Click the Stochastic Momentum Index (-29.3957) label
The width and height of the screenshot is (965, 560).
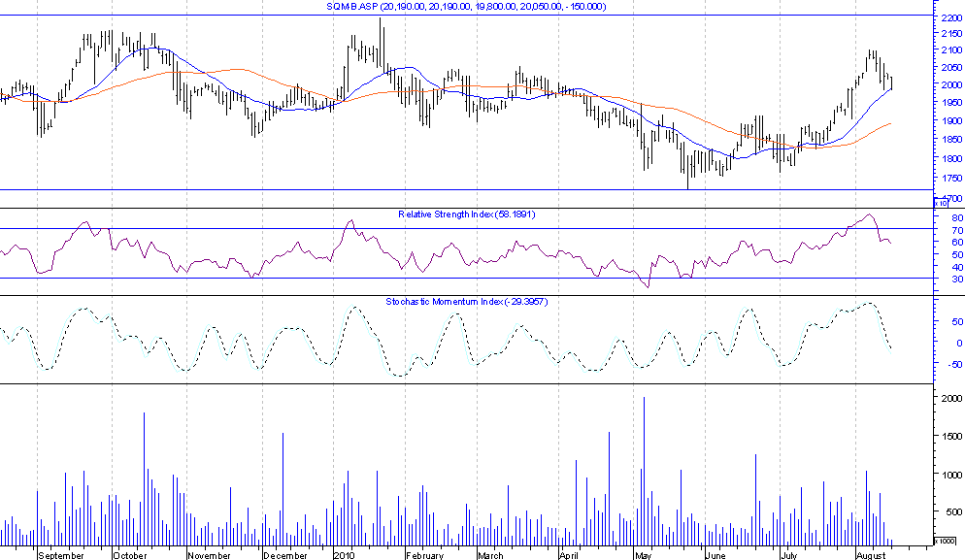point(467,302)
